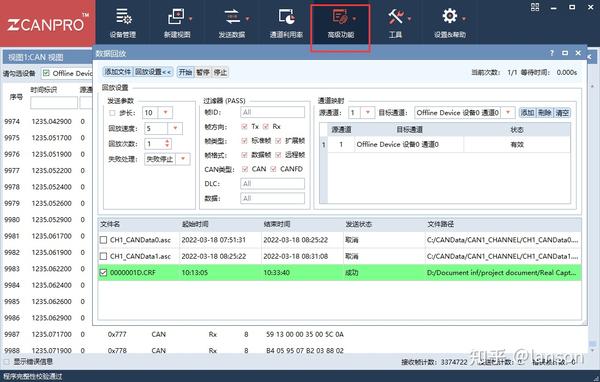Collapse the 回放设置<< playback settings
This screenshot has height=382, width=600.
(x=153, y=72)
